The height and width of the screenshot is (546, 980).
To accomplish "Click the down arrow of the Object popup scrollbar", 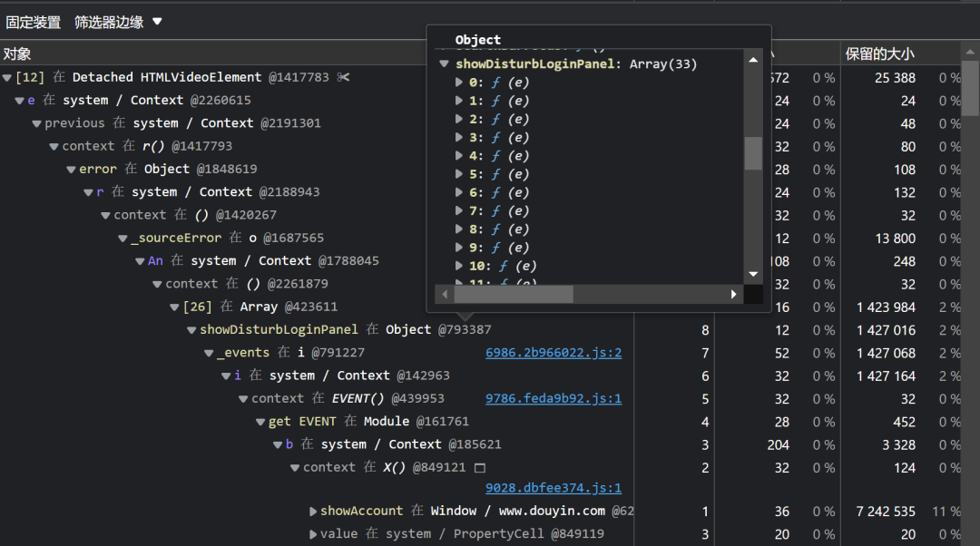I will (x=753, y=274).
